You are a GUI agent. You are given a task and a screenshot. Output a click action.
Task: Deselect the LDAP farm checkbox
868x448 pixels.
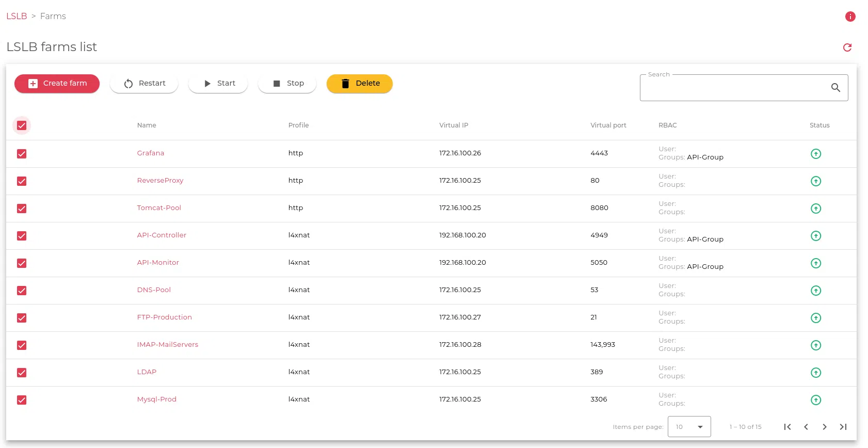point(22,373)
